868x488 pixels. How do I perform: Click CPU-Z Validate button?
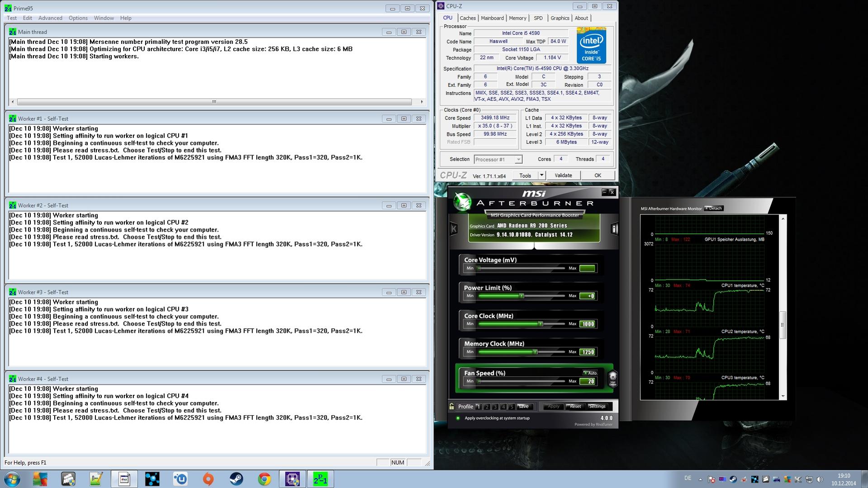pyautogui.click(x=563, y=175)
